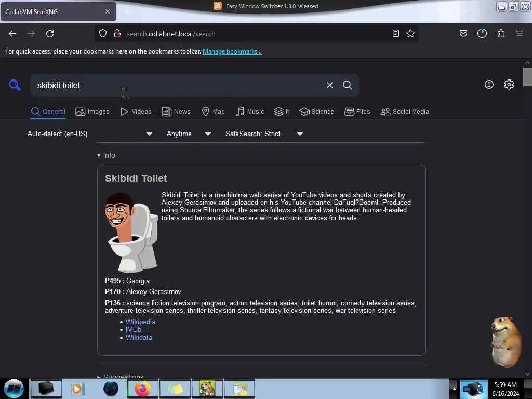Switch to the Images tab
Viewport: 532px width, 399px height.
click(x=92, y=112)
